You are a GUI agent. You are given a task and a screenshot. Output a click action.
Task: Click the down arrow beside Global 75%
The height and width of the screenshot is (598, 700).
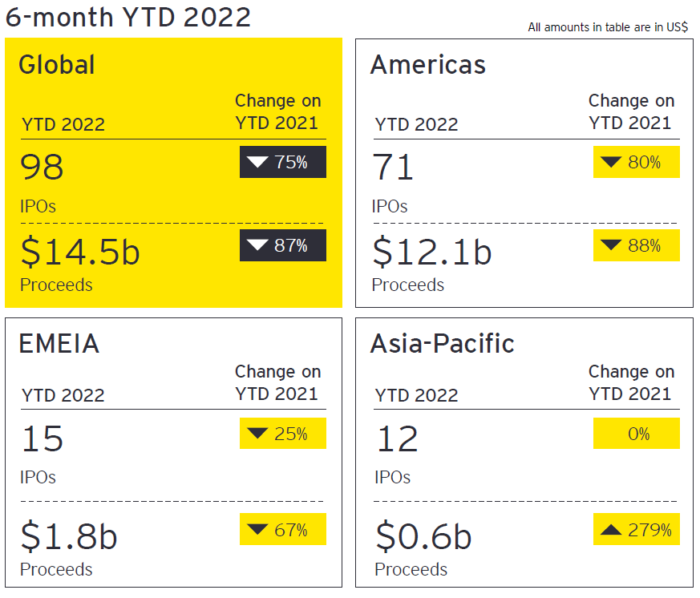(257, 163)
